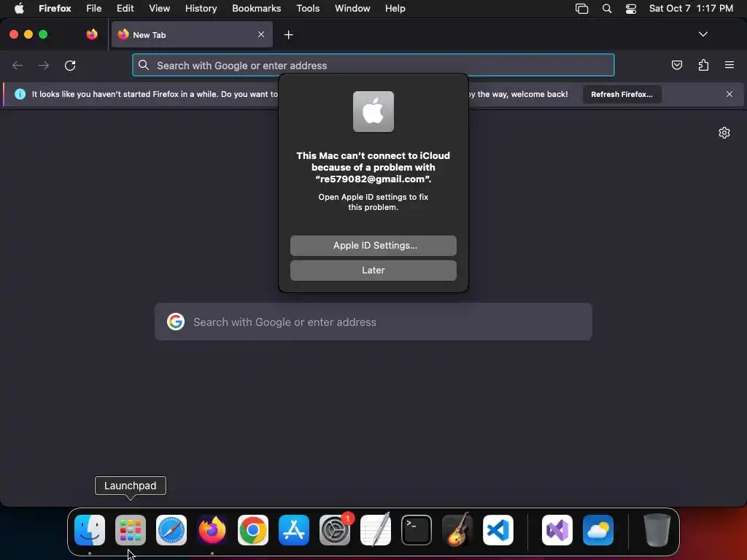Close the New Tab tab
Viewport: 747px width, 560px height.
coord(261,34)
